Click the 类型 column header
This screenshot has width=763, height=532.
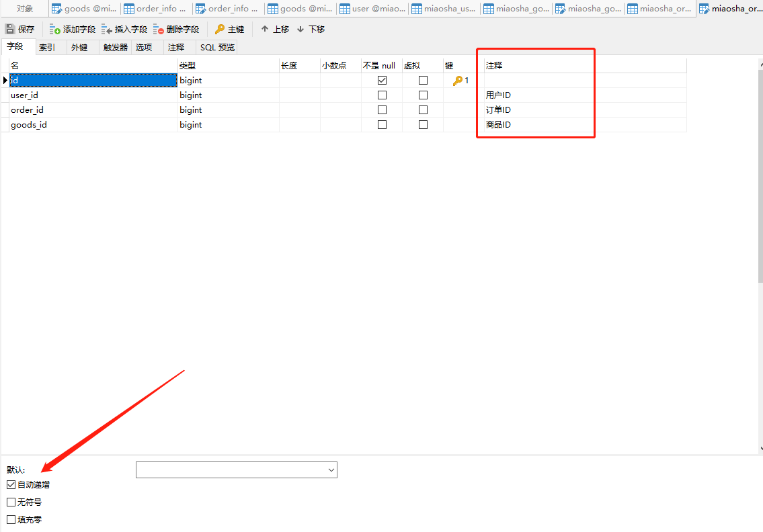[x=229, y=66]
